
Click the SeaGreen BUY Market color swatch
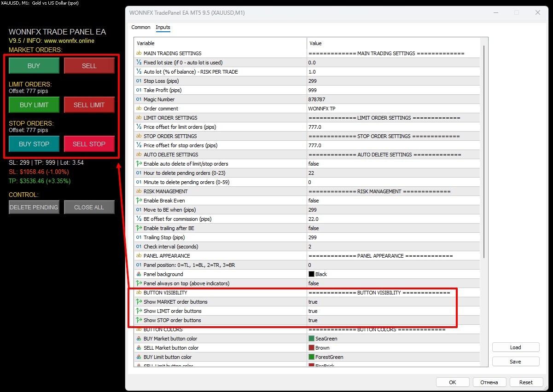point(311,339)
